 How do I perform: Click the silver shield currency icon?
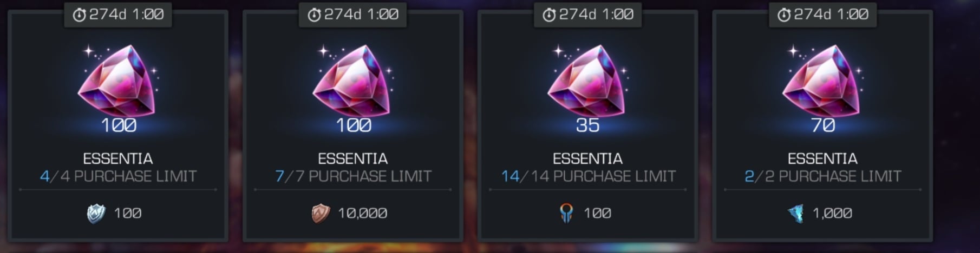coord(96,214)
